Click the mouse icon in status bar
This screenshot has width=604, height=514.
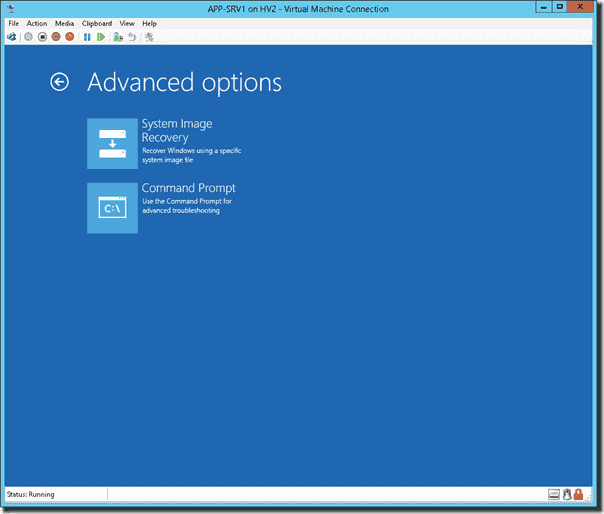click(567, 494)
